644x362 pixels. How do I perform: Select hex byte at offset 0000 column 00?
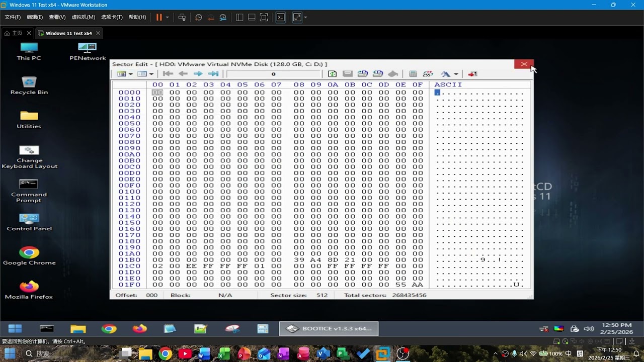(x=157, y=93)
